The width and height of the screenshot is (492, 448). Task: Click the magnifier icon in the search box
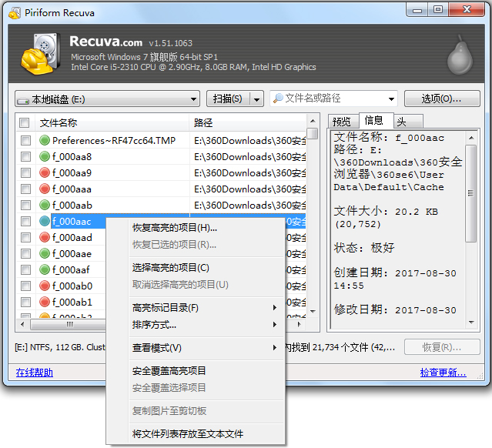[x=278, y=99]
